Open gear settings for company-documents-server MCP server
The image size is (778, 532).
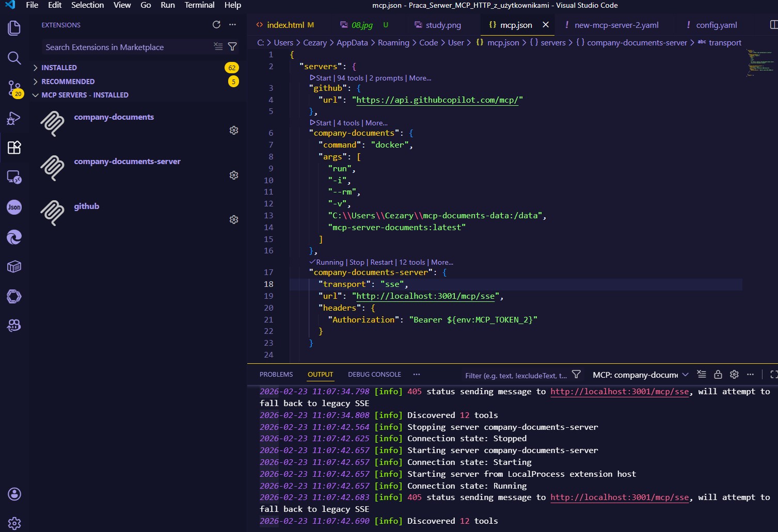(x=234, y=175)
